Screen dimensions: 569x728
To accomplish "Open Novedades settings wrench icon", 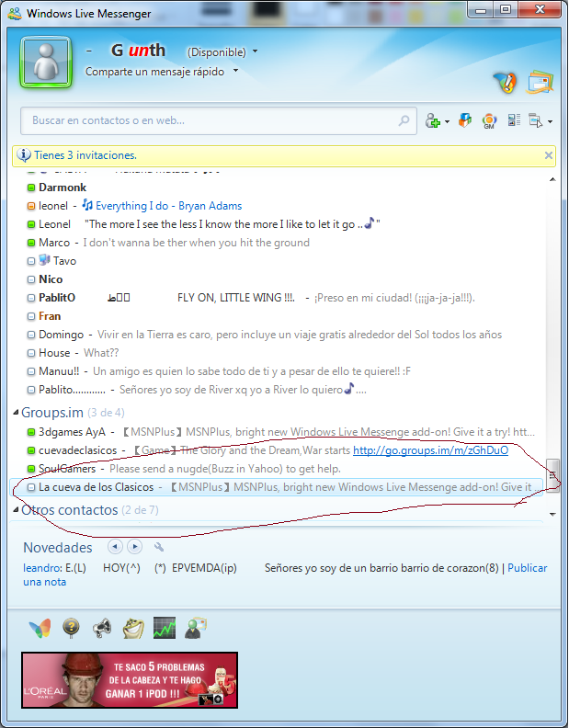I will (x=159, y=547).
